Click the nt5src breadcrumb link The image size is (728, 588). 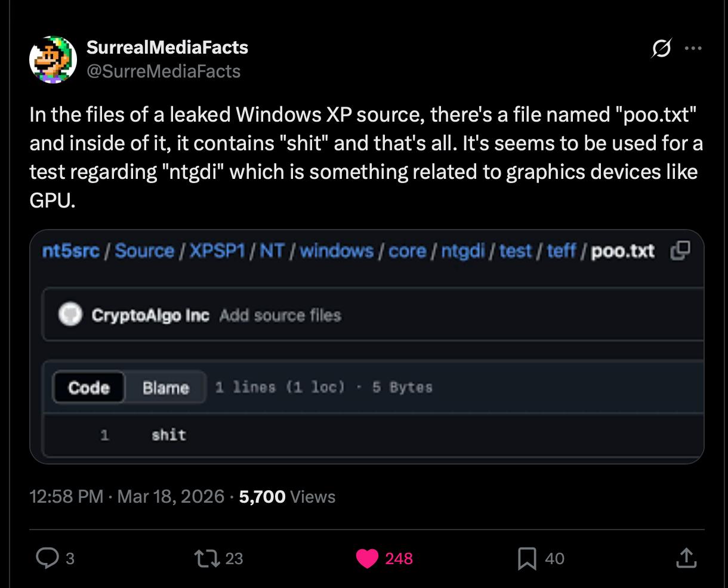[70, 251]
